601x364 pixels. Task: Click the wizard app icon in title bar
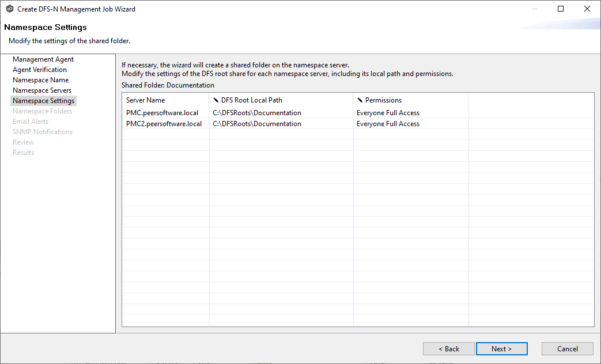(x=10, y=9)
